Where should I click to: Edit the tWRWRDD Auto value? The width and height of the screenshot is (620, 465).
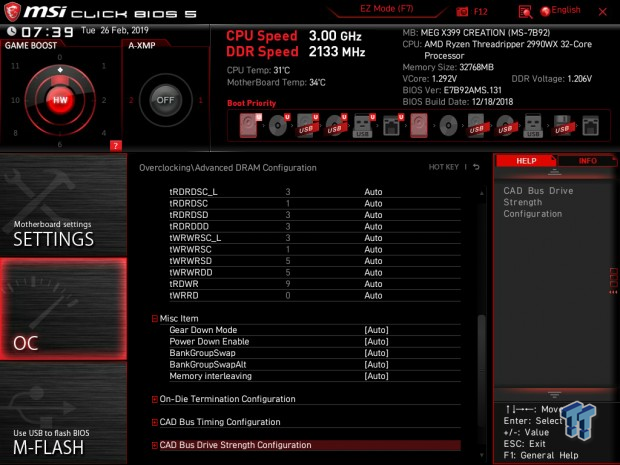[373, 273]
